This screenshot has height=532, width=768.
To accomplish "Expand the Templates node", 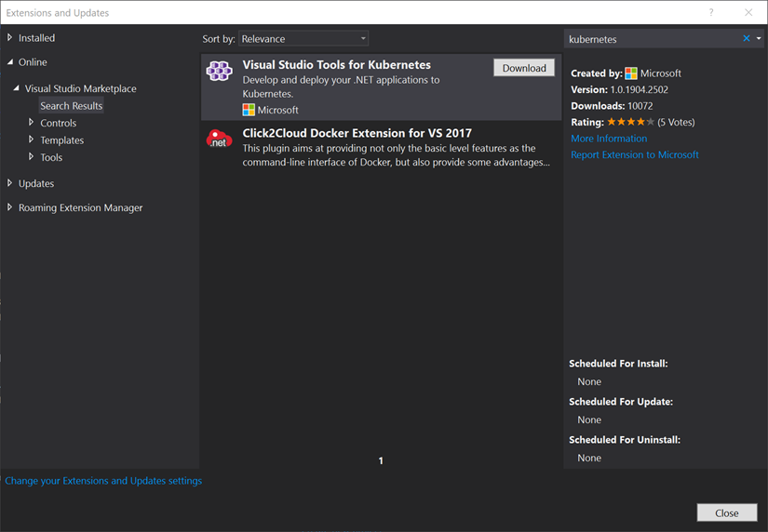I will pyautogui.click(x=31, y=140).
